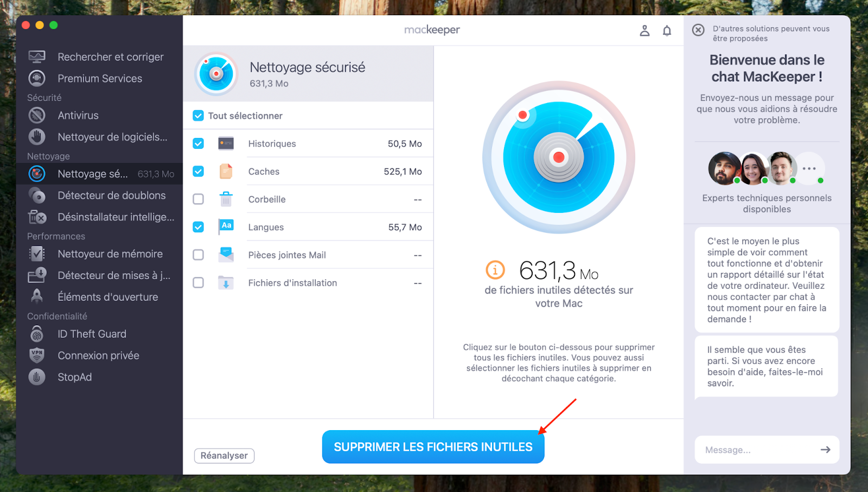Viewport: 868px width, 492px height.
Task: Expand the chat experts options ellipsis
Action: click(x=810, y=168)
